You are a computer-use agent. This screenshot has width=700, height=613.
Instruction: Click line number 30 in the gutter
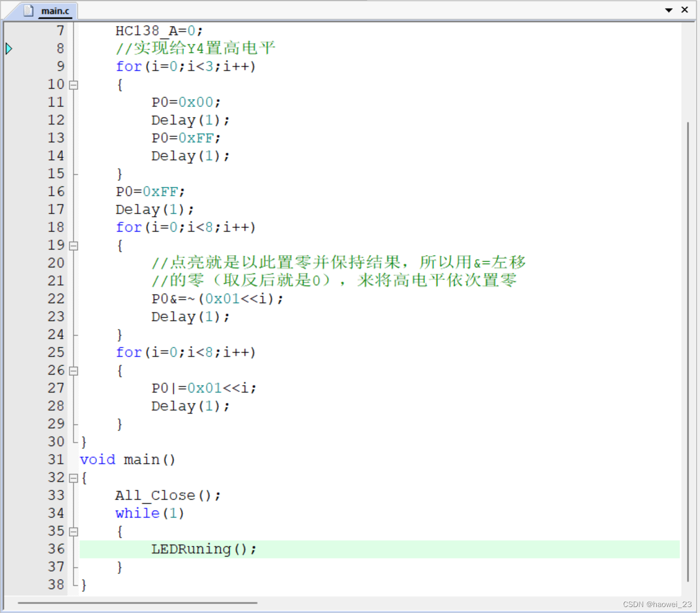pyautogui.click(x=56, y=442)
